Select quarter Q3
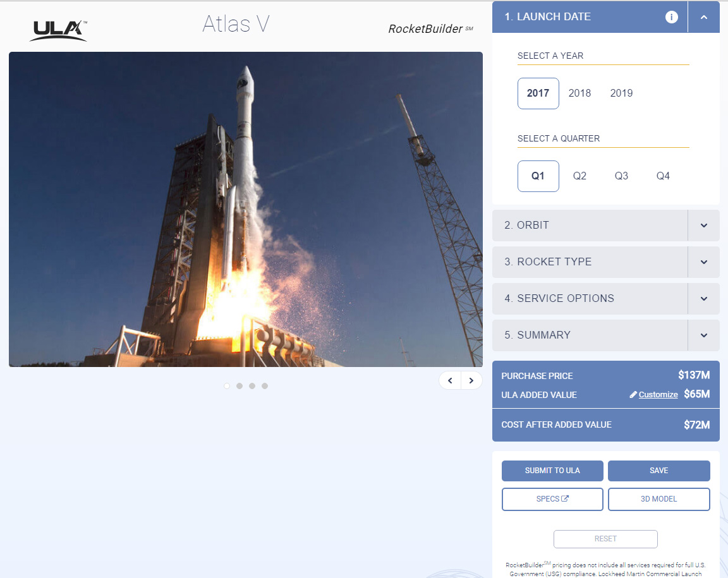 [x=621, y=176]
